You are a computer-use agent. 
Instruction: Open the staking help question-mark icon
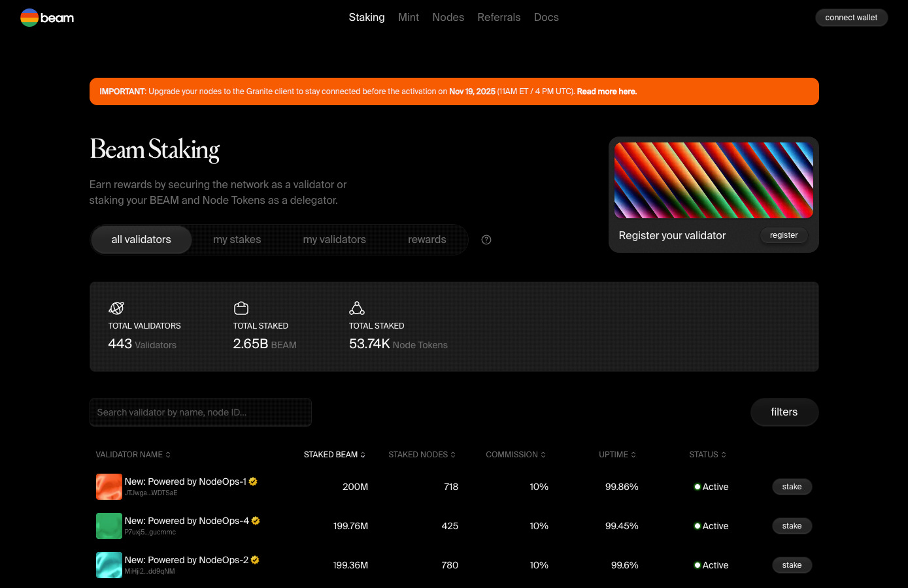tap(486, 240)
